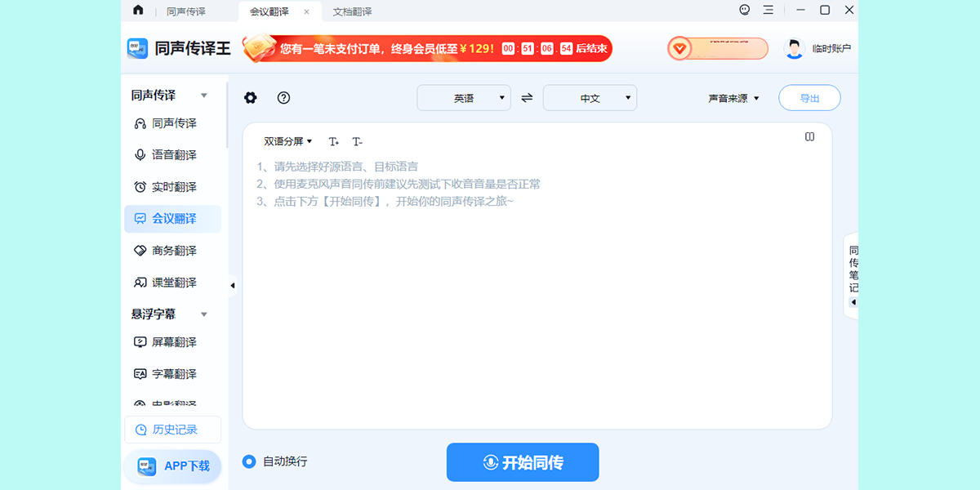Image resolution: width=980 pixels, height=490 pixels.
Task: Open the unpaid order promo banner
Action: pyautogui.click(x=427, y=49)
